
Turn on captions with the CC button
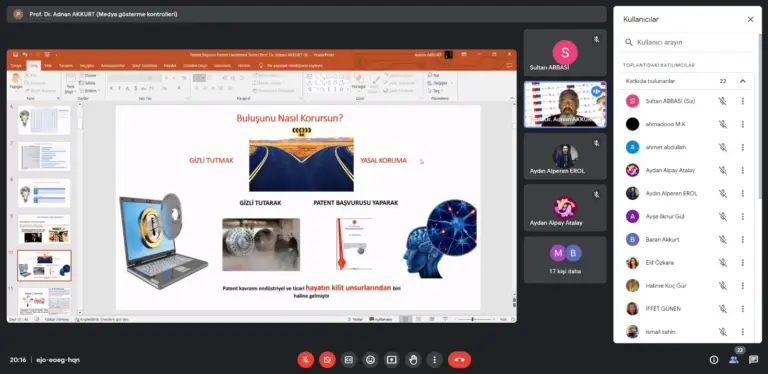tap(349, 360)
